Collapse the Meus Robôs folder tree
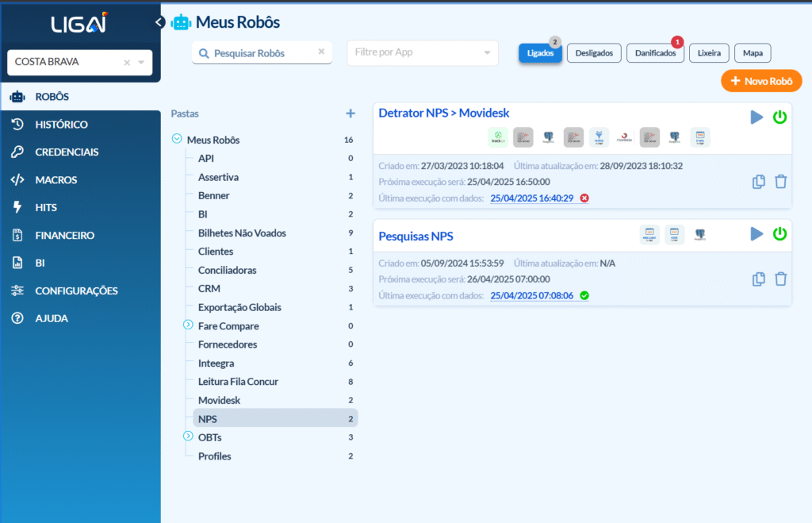 [x=176, y=140]
